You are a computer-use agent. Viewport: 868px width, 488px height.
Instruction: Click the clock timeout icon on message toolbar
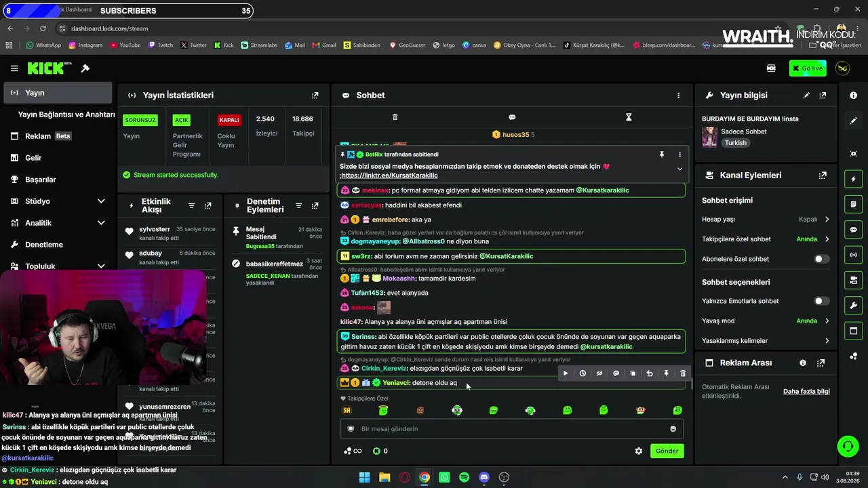click(x=583, y=373)
